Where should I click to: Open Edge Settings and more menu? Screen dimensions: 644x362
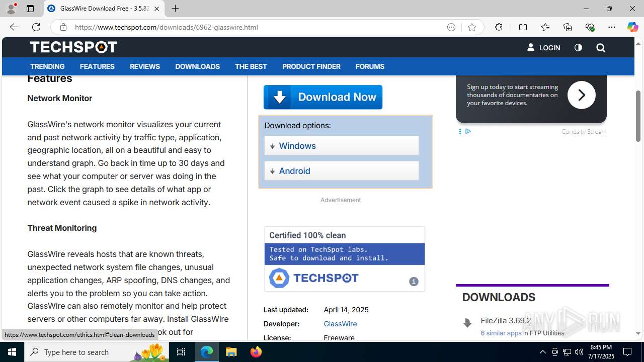(x=612, y=27)
